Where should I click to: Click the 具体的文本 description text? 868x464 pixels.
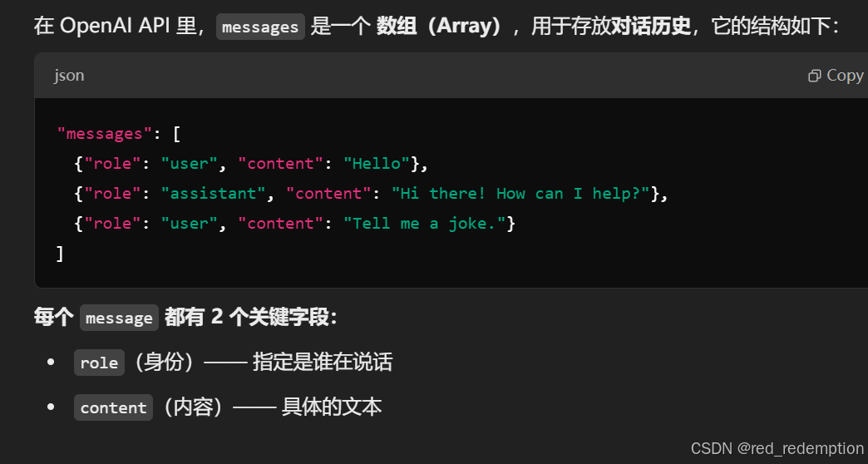(x=332, y=407)
